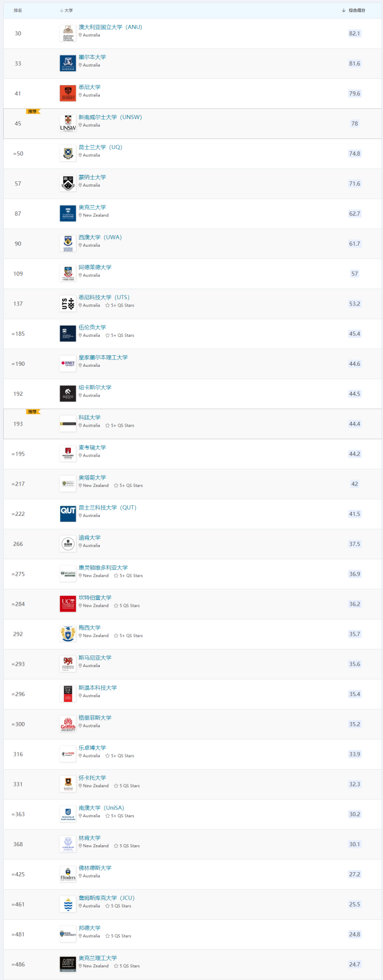Sort by 大学 column header
This screenshot has height=980, width=383.
click(67, 11)
